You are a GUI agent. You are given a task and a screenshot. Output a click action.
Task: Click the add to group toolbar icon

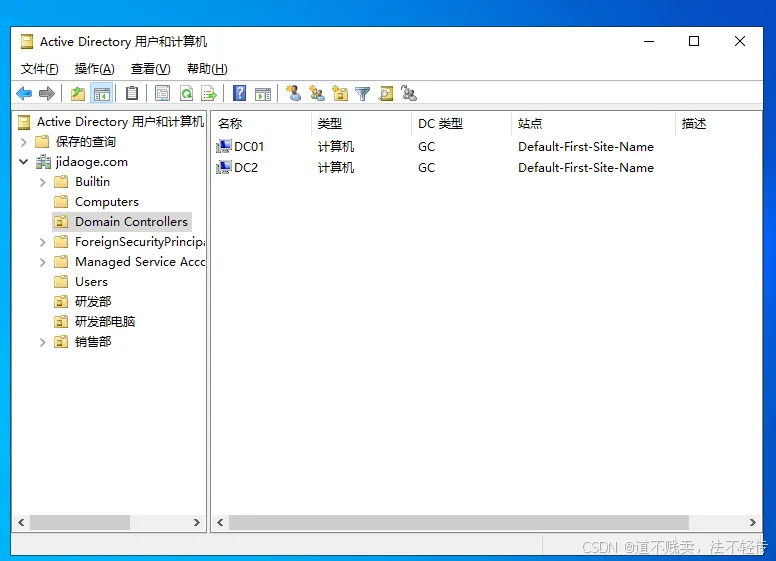coord(409,93)
